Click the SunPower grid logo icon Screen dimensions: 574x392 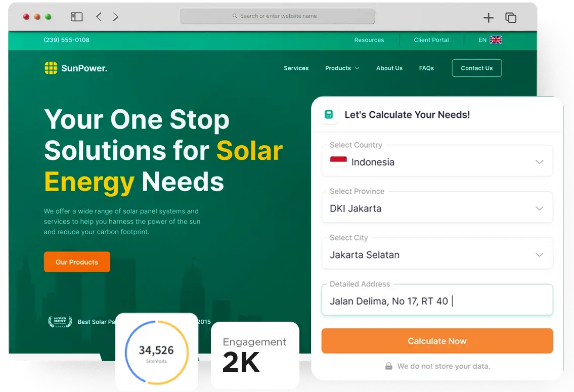point(51,68)
